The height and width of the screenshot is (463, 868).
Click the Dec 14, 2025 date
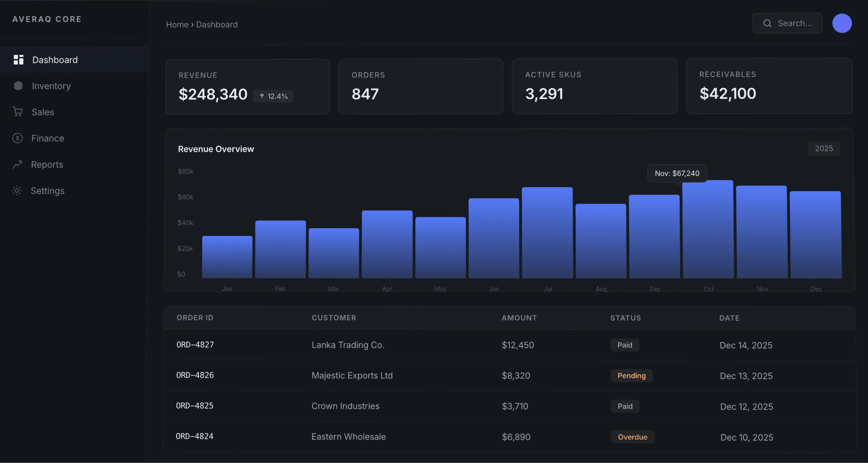[x=746, y=345]
